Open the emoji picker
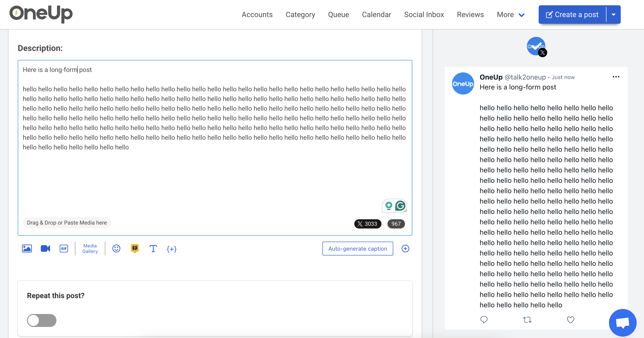Screen dimensions: 644x338 tap(116, 249)
